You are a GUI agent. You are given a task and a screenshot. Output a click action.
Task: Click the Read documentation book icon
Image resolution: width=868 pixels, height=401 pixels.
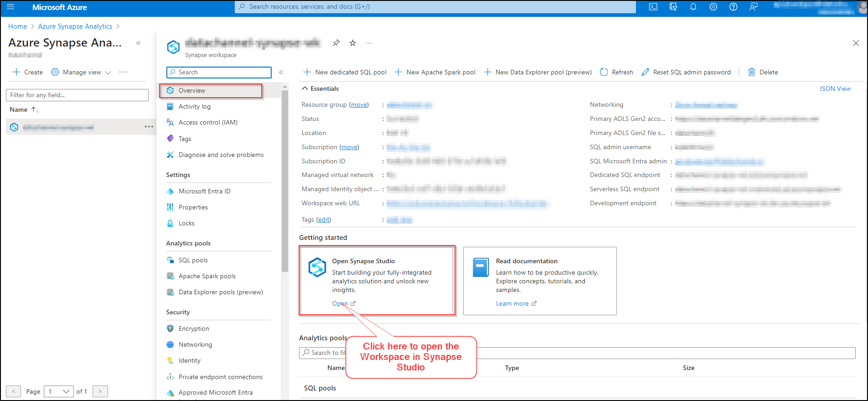(x=480, y=267)
